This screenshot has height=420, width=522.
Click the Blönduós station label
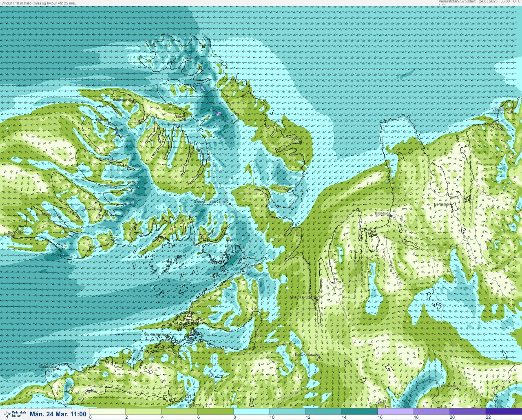point(383,213)
